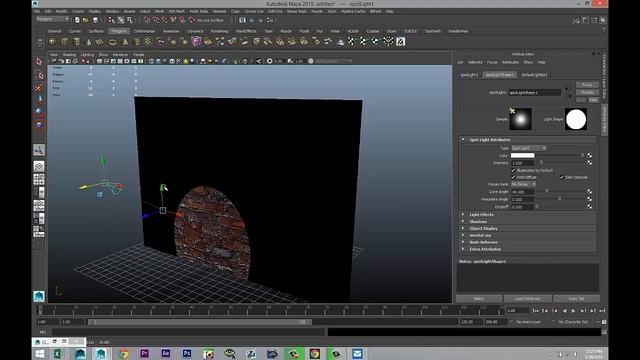Click the Open Scene folder icon
Screen dimensions: 640x360
pos(86,20)
